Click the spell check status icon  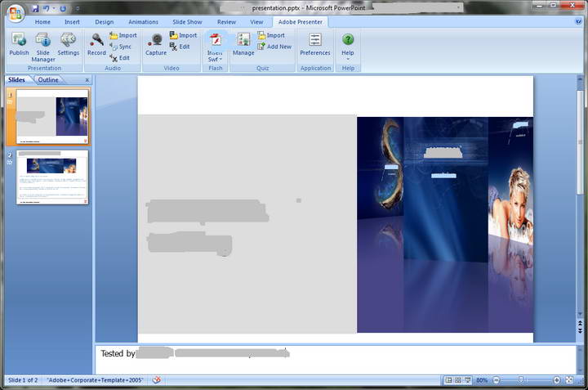click(157, 381)
